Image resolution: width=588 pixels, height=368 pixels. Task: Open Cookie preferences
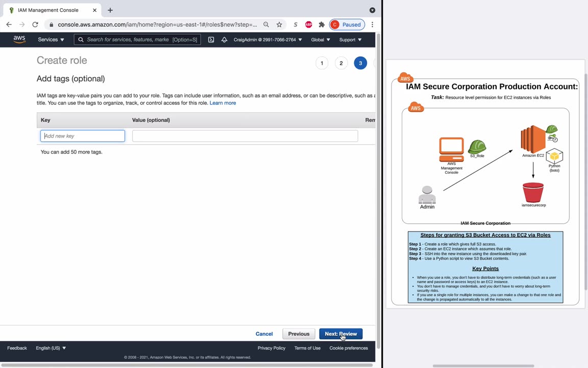[349, 348]
